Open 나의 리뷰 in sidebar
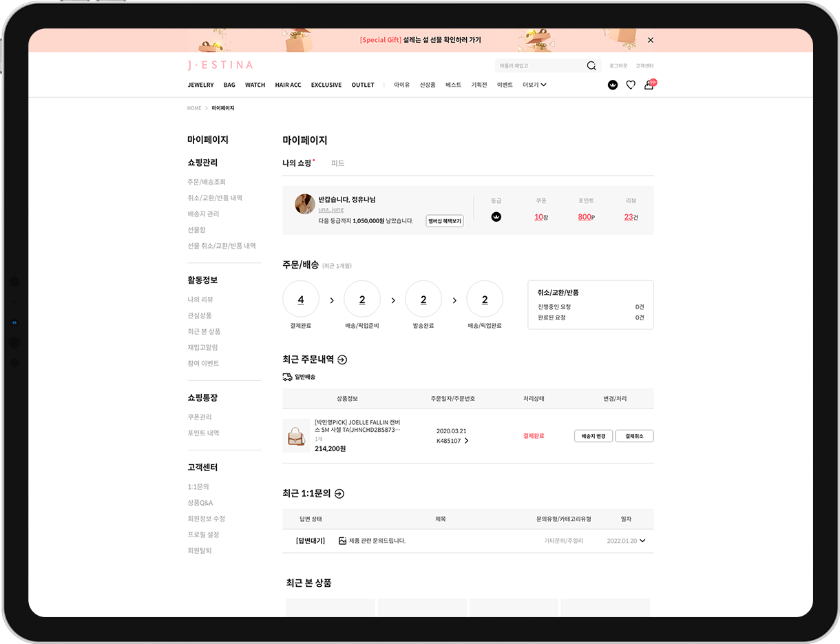840x644 pixels. pos(200,300)
